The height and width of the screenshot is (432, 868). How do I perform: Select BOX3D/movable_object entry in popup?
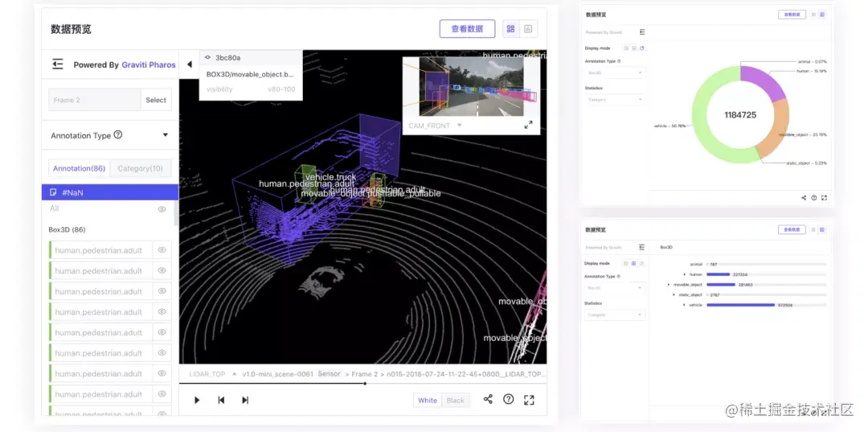click(x=250, y=74)
